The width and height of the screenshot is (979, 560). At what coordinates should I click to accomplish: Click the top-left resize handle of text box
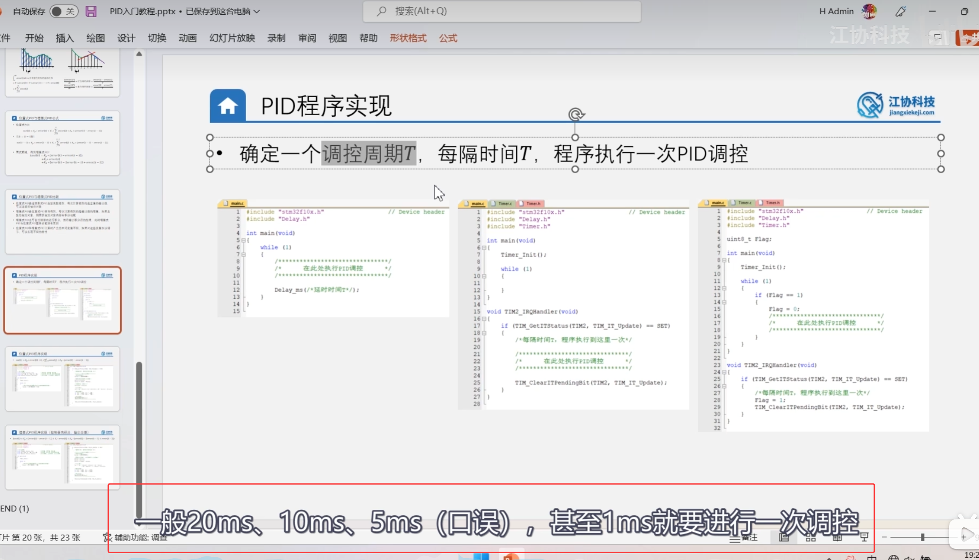pyautogui.click(x=210, y=137)
